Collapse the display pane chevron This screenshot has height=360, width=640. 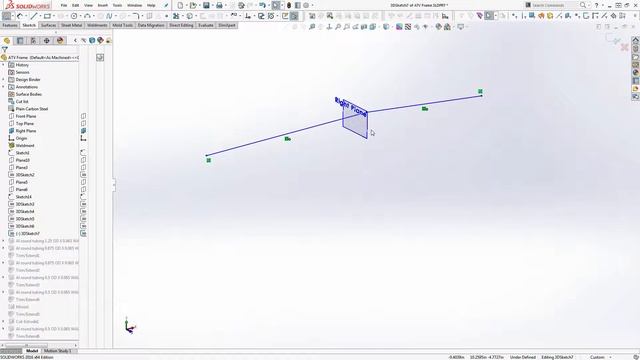click(x=75, y=40)
